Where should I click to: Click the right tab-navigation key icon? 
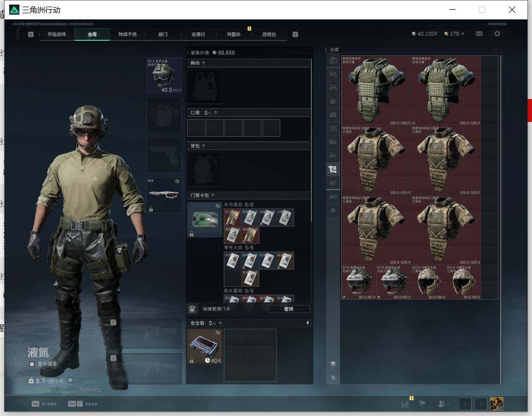tap(295, 34)
